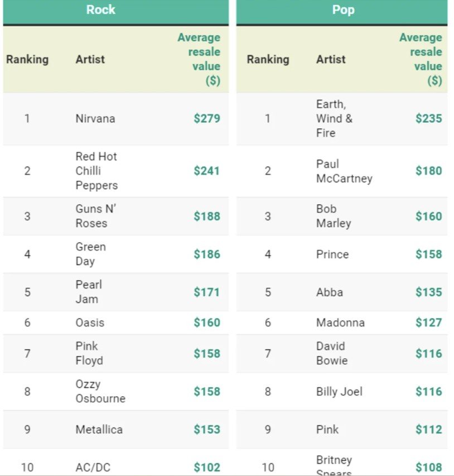Image resolution: width=454 pixels, height=476 pixels.
Task: Click Rock Average resale value header
Action: (199, 59)
